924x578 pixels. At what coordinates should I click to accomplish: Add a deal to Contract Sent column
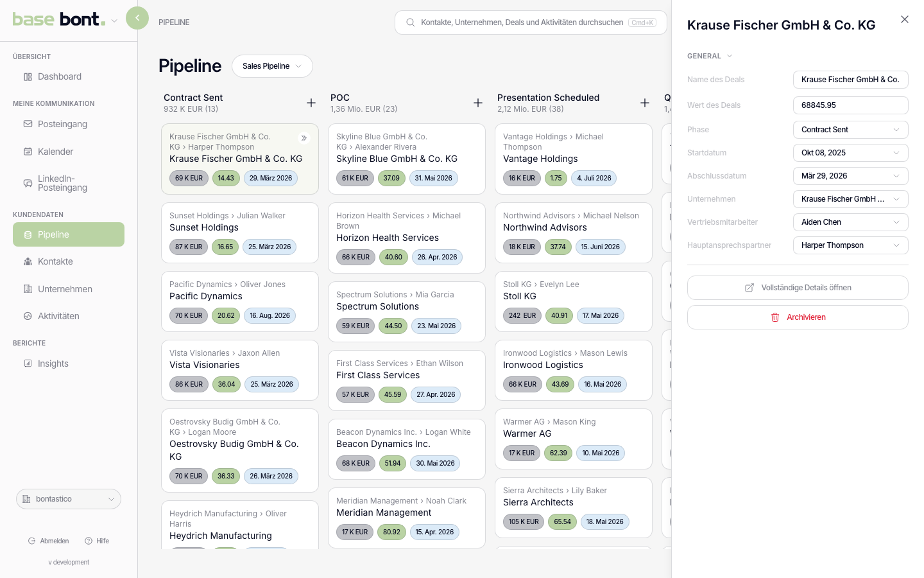pos(311,103)
